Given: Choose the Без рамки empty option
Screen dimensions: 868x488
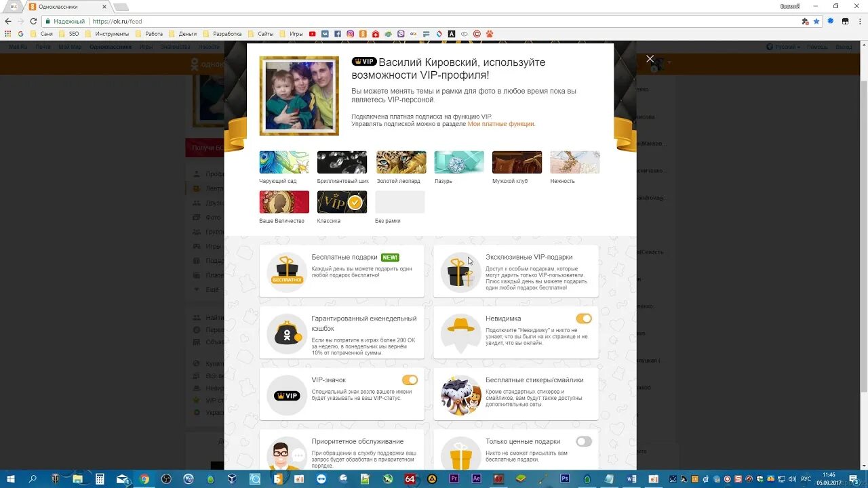Looking at the screenshot, I should coord(400,202).
